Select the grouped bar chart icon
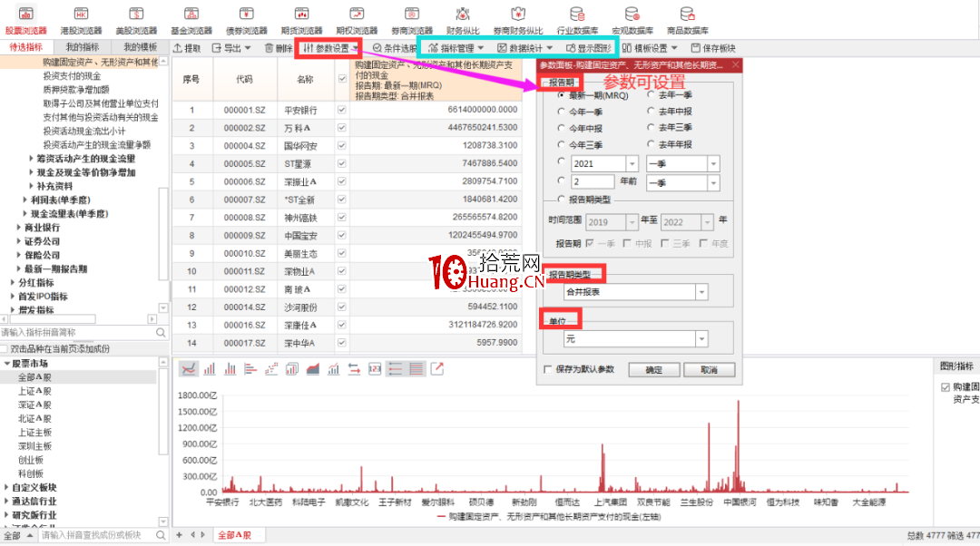Viewport: 980px width, 546px height. click(x=230, y=369)
